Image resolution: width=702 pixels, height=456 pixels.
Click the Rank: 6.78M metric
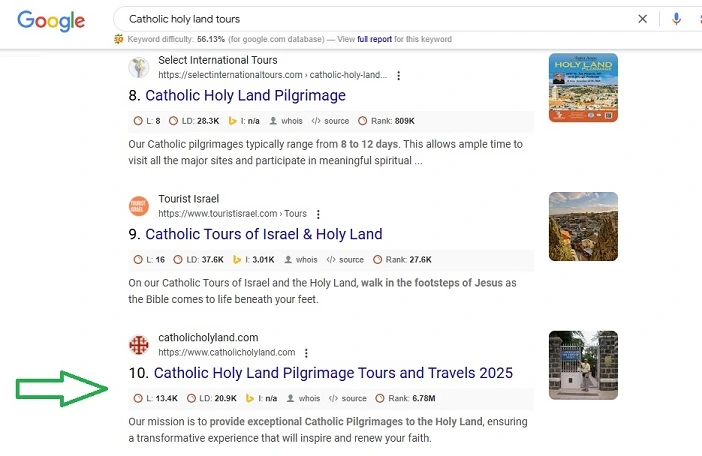tap(405, 398)
